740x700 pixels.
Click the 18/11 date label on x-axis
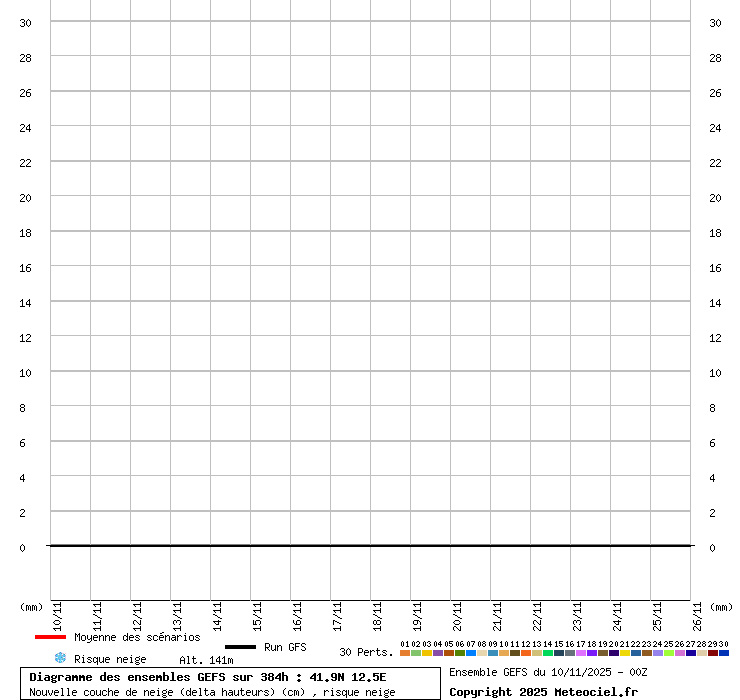pyautogui.click(x=377, y=613)
